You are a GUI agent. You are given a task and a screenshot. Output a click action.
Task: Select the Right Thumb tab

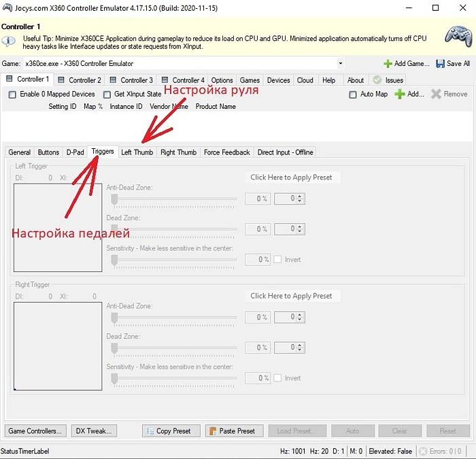click(178, 152)
